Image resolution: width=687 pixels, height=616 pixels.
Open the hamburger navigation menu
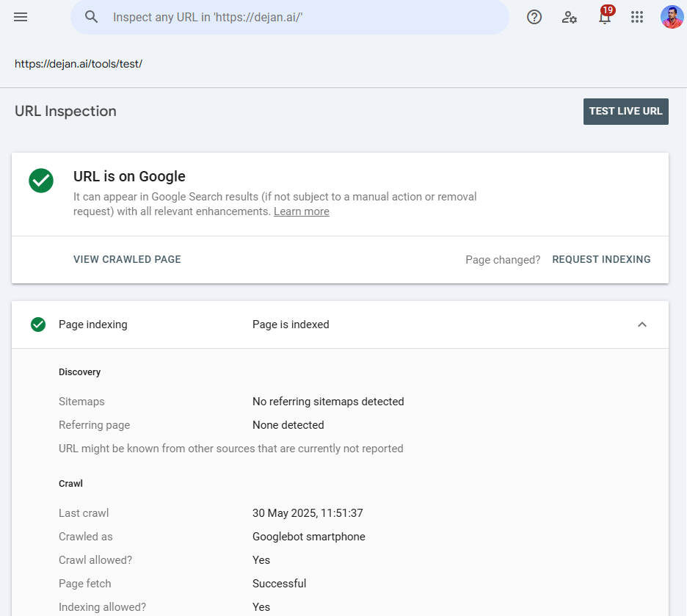[21, 17]
